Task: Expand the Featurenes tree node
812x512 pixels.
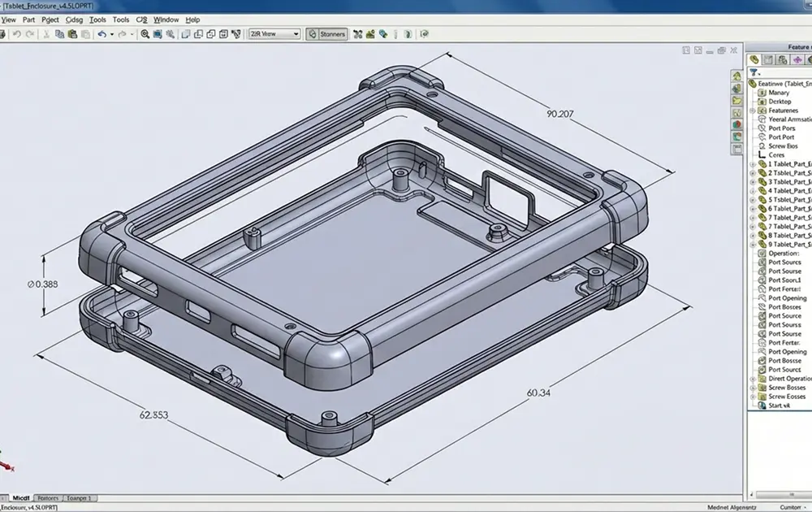Action: (753, 111)
